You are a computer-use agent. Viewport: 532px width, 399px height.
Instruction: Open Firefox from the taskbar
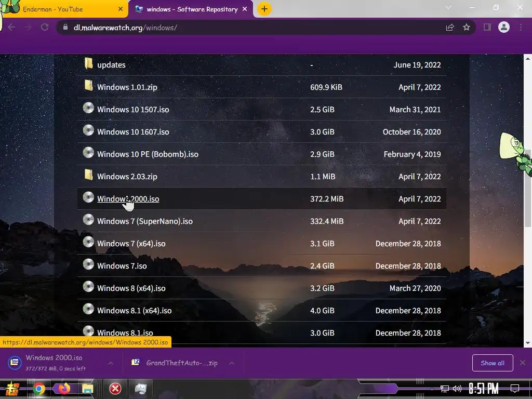64,389
